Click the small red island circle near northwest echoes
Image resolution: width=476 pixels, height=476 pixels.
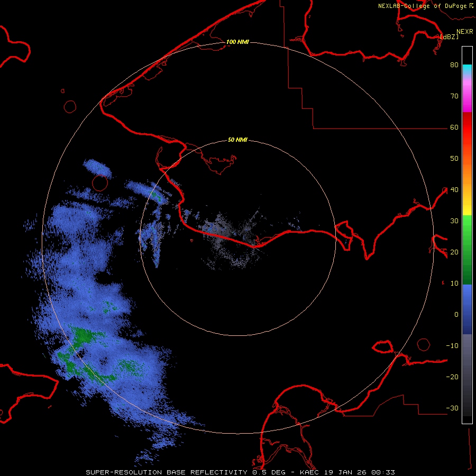coord(100,183)
